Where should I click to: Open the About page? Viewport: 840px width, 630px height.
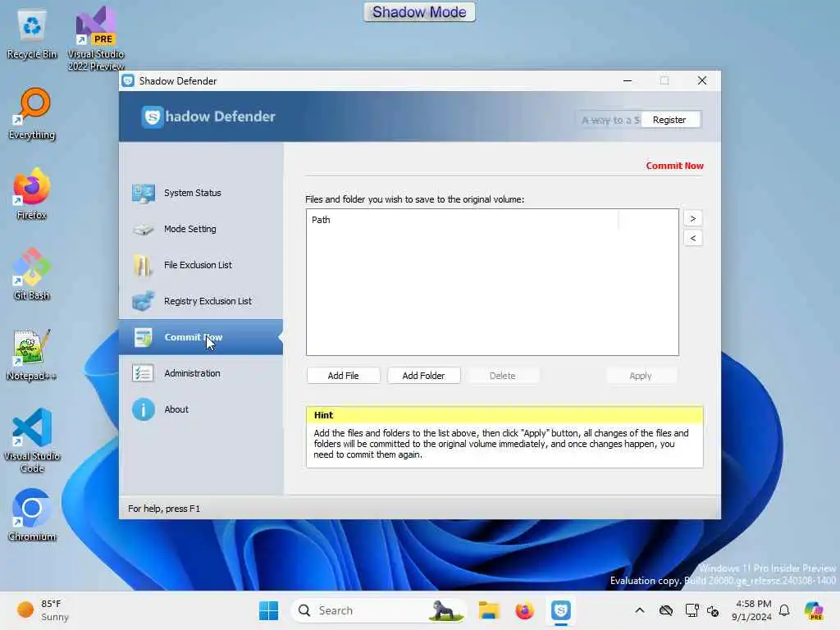click(201, 410)
